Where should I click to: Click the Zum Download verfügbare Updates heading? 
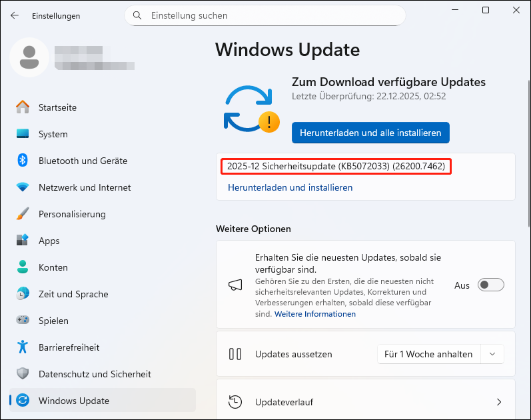[x=389, y=82]
